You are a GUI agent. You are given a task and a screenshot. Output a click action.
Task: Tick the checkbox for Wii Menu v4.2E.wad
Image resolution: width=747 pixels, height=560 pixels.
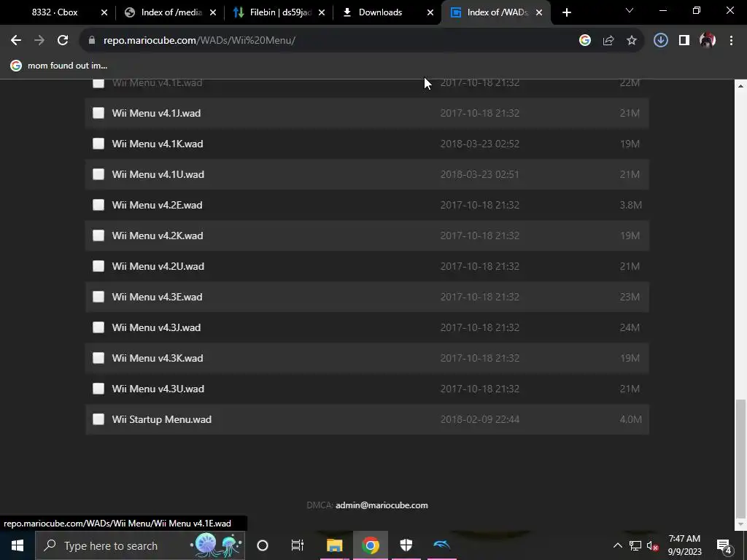98,205
